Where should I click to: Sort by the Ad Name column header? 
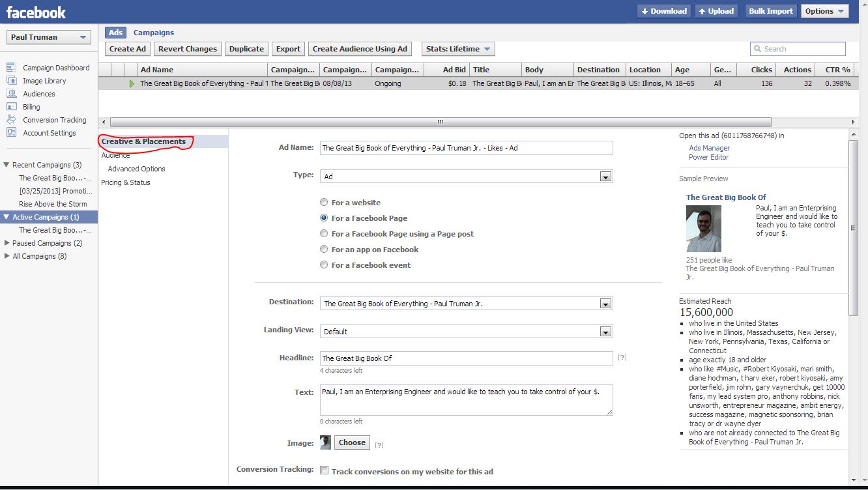pos(203,70)
